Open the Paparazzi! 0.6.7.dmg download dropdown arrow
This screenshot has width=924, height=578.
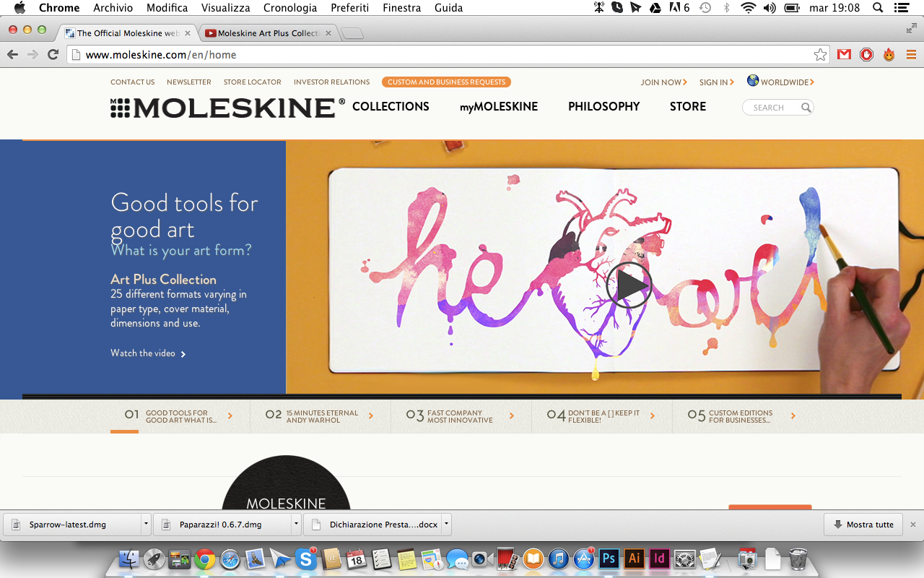point(296,525)
